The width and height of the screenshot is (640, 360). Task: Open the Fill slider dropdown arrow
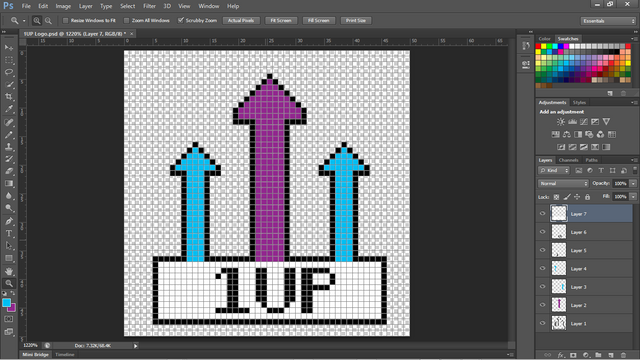pos(633,197)
